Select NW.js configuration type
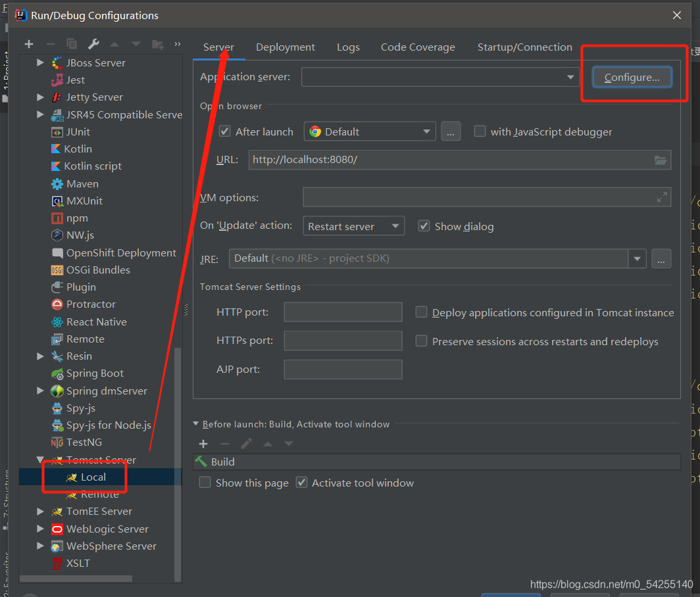 73,235
